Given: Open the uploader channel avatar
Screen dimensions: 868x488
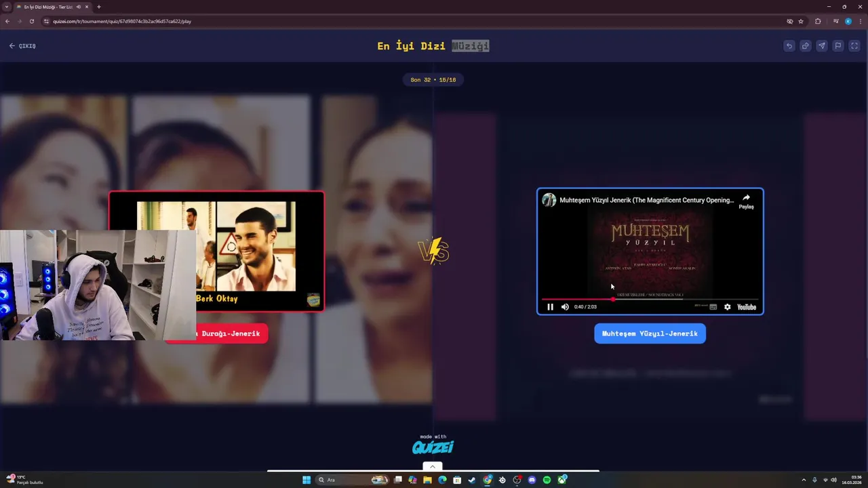Looking at the screenshot, I should [x=549, y=200].
